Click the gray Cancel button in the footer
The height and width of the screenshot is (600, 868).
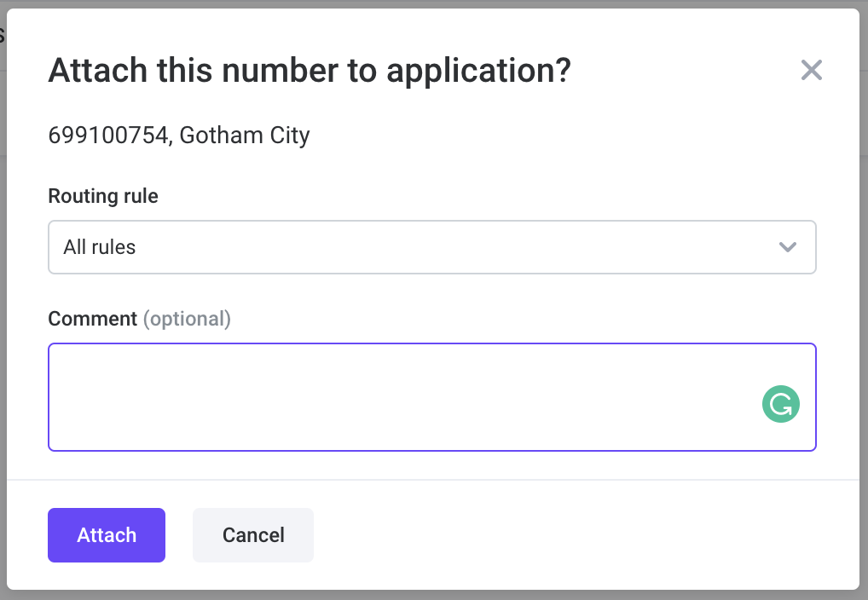pos(253,535)
